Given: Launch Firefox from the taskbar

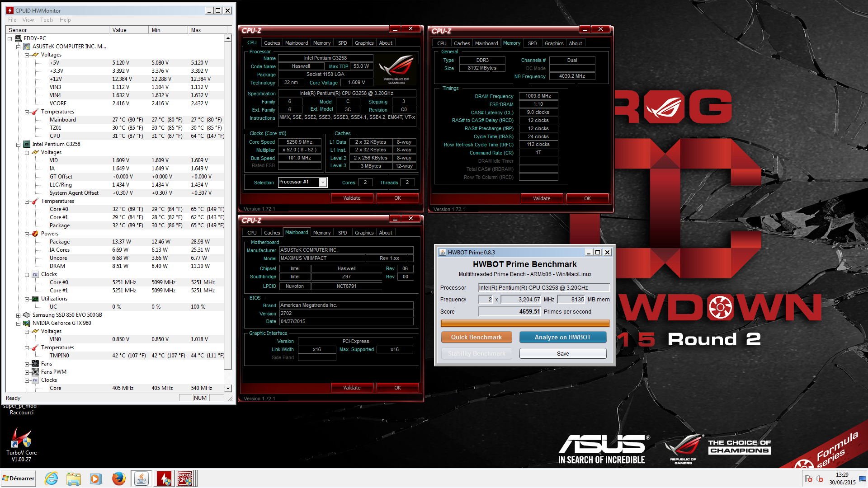Looking at the screenshot, I should (x=119, y=479).
